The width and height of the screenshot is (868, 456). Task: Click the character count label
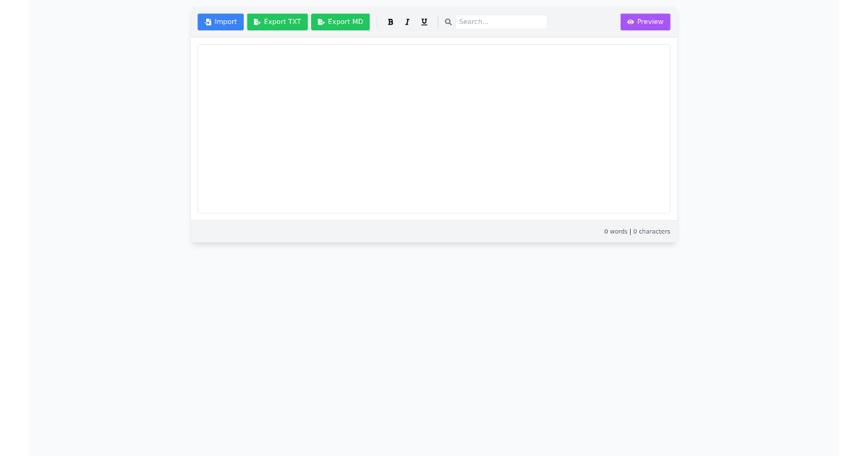651,232
